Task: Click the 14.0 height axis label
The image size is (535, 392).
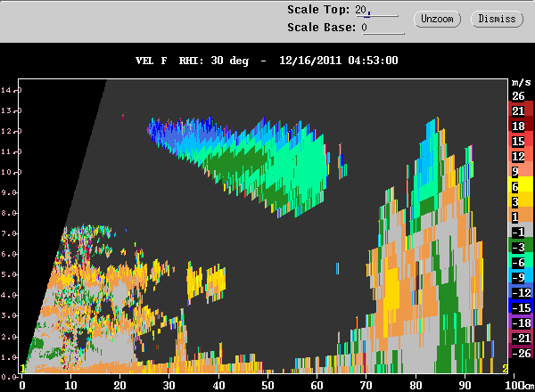Action: coord(11,90)
